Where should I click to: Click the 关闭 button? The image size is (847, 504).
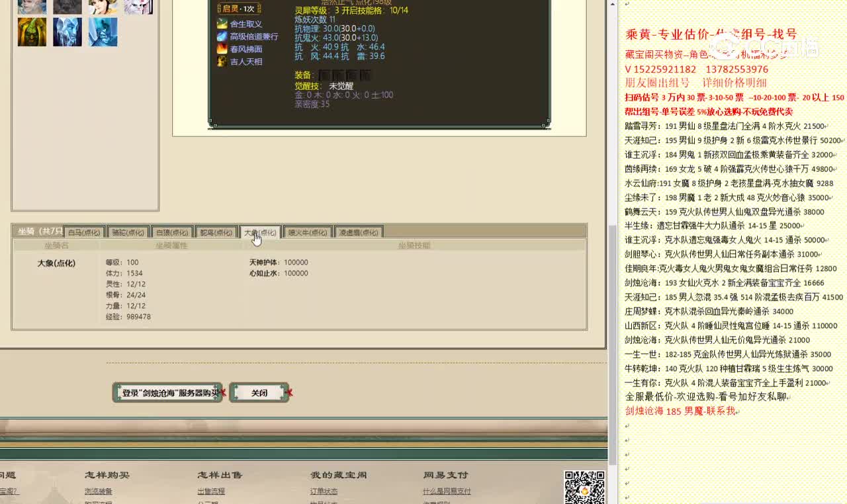pos(259,392)
